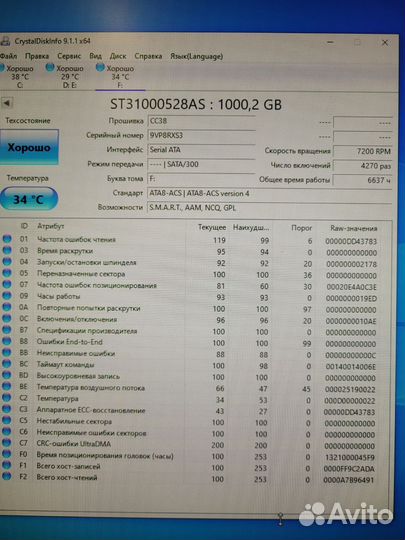Viewport: 405px width, 540px height.
Task: Click the Стандарт field ATA8-ACS
Action: [x=269, y=193]
